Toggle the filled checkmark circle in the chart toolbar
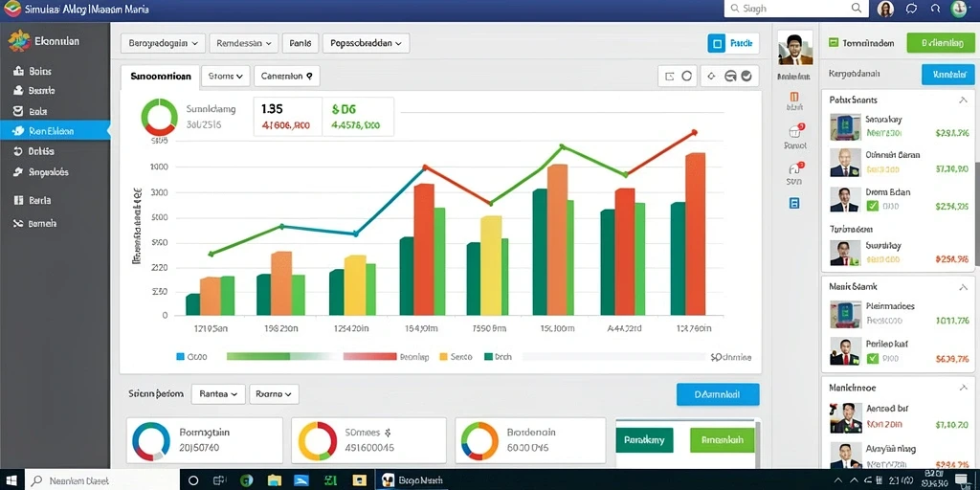Viewport: 980px width, 490px height. [746, 77]
